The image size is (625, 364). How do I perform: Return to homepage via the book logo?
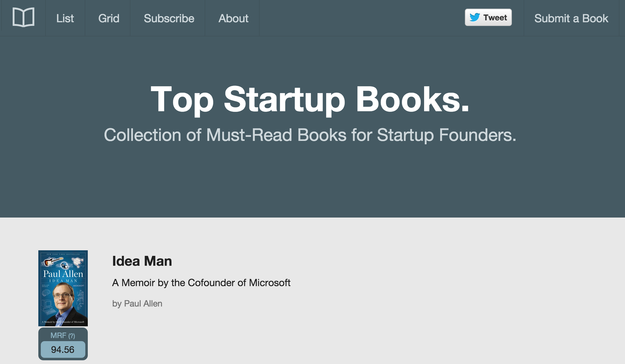[23, 17]
